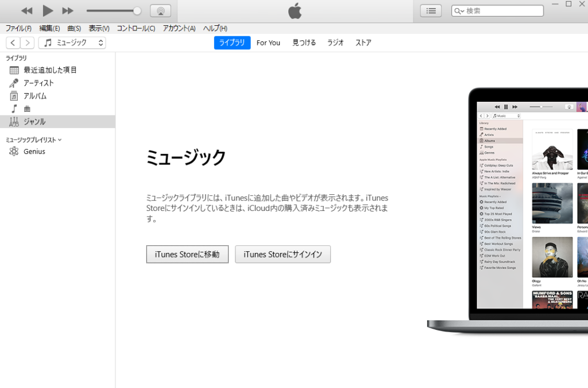The image size is (588, 388).
Task: Click the play button
Action: [x=48, y=11]
